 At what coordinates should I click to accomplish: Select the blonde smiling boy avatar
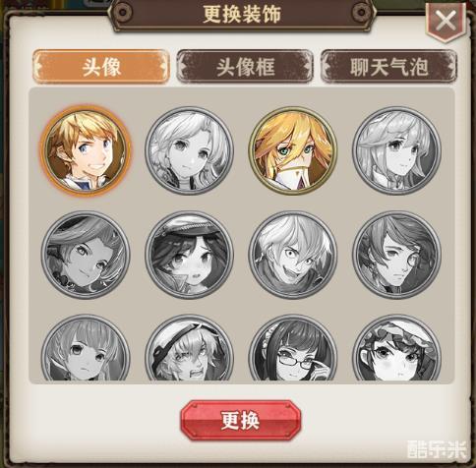point(86,151)
